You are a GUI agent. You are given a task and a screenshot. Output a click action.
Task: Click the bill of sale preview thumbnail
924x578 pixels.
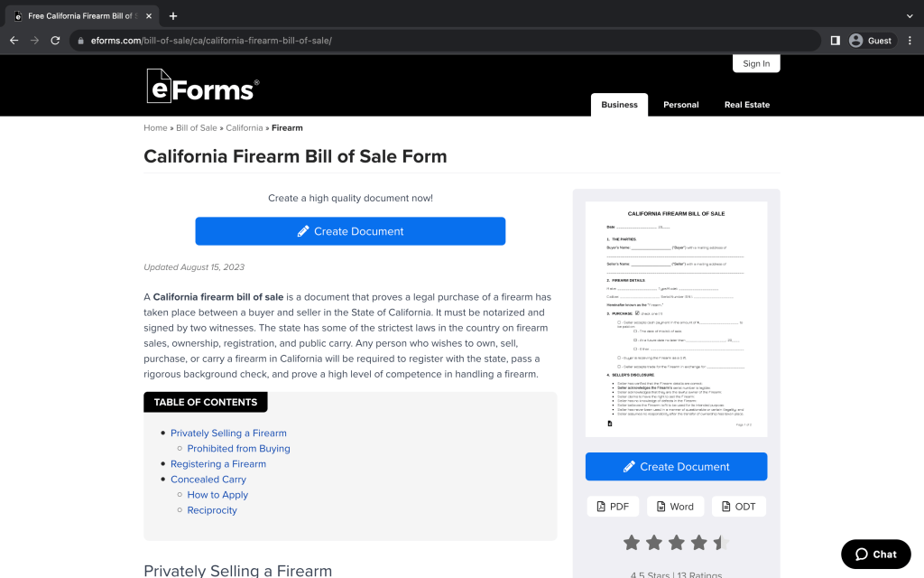tap(676, 319)
